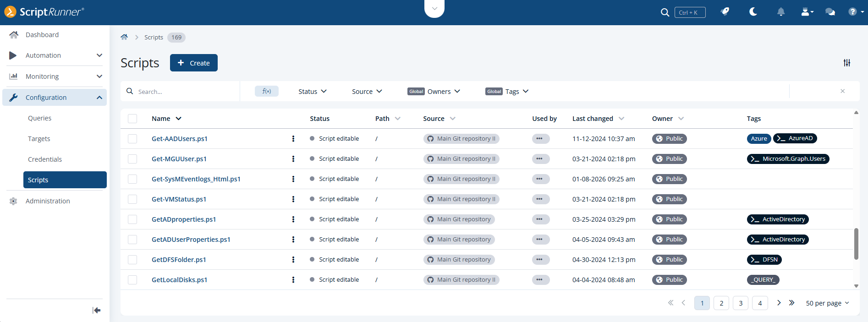
Task: Clear filters with the X icon
Action: (842, 91)
